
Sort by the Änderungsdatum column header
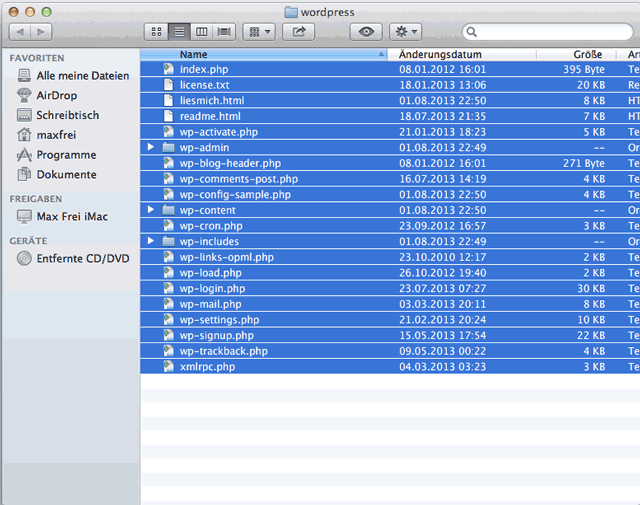tap(462, 54)
